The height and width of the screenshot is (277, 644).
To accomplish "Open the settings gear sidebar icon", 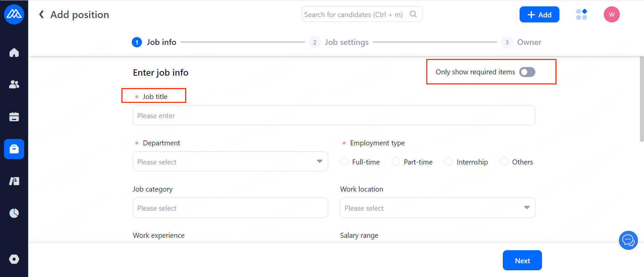I will pyautogui.click(x=14, y=259).
